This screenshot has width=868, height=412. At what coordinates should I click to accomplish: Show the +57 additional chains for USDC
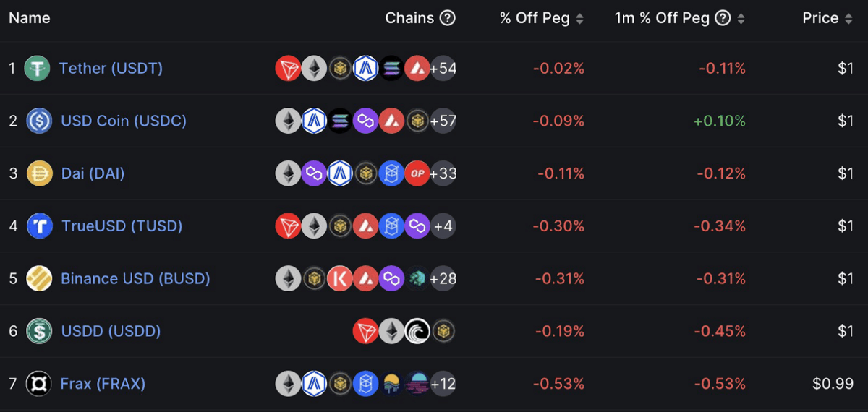(443, 121)
